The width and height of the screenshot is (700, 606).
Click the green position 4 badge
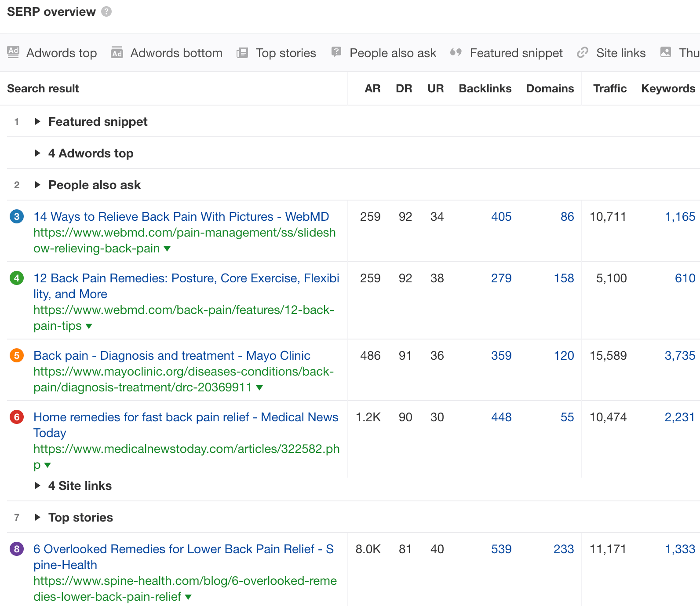[x=17, y=278]
